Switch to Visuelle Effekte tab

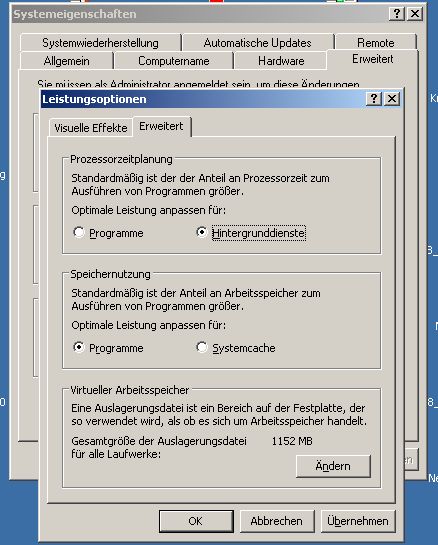(x=91, y=128)
